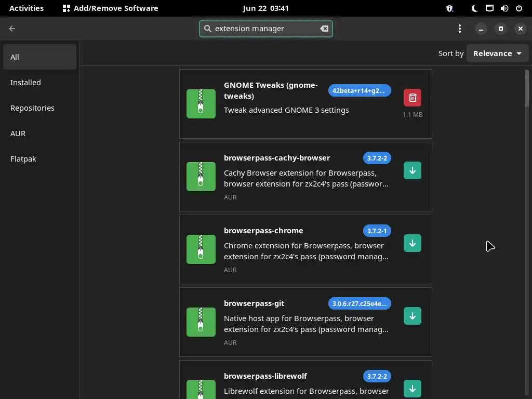
Task: Open the Jun 22 03:41 clock menu
Action: [265, 8]
